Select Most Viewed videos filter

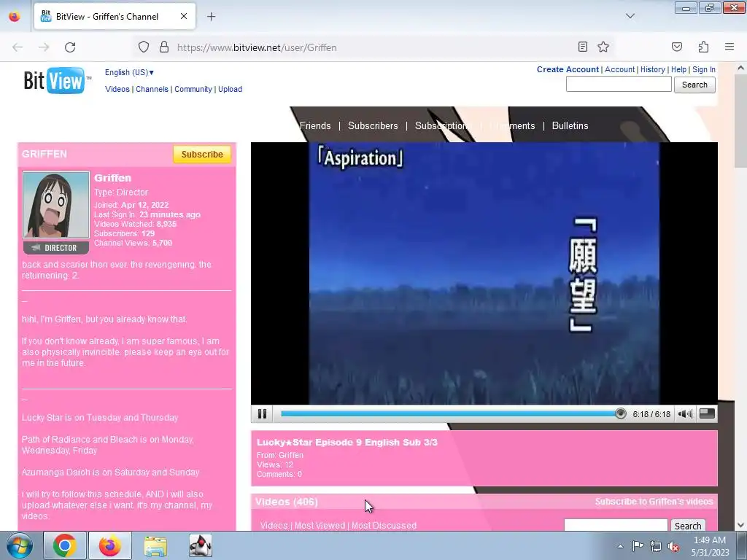pyautogui.click(x=320, y=526)
